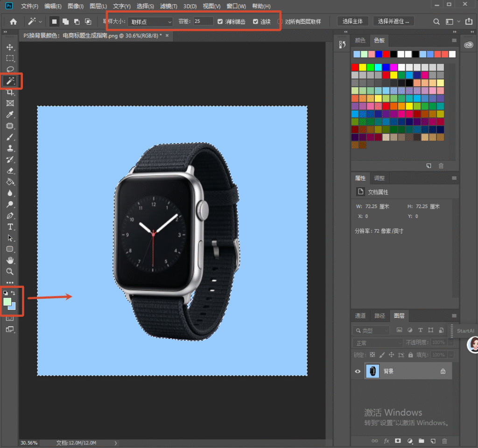Click the 背景 layer thumbnail

pos(372,371)
